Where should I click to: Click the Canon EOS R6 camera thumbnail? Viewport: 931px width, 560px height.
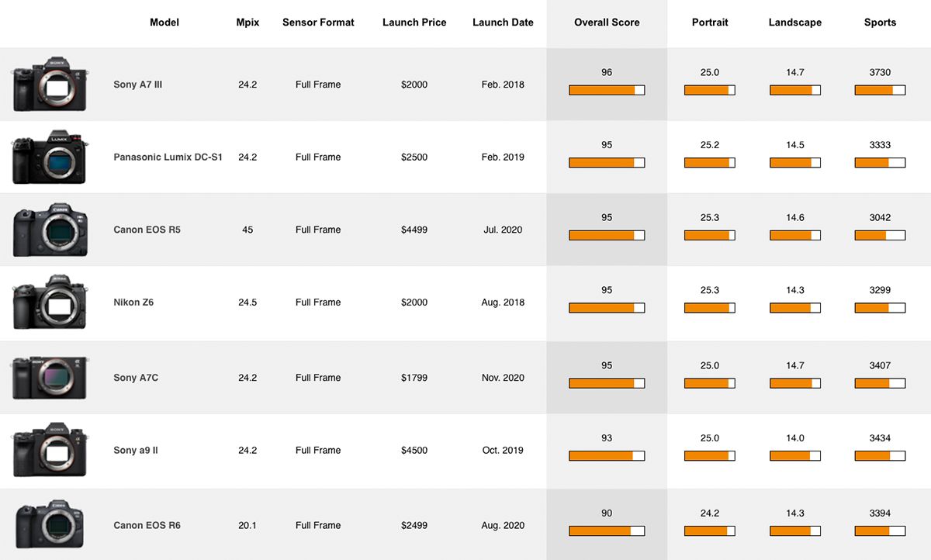[x=50, y=525]
